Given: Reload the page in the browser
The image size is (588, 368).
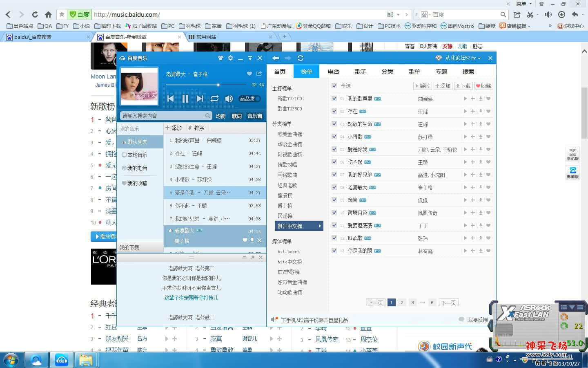Looking at the screenshot, I should pos(35,15).
